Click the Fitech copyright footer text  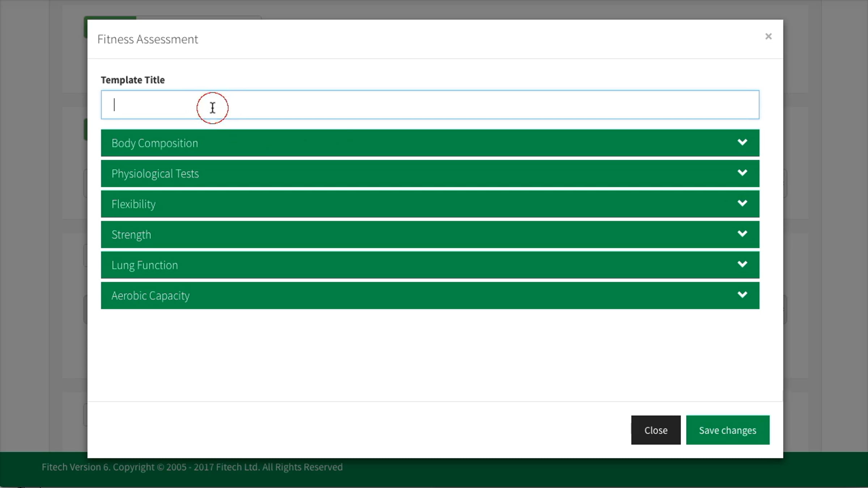pyautogui.click(x=192, y=467)
